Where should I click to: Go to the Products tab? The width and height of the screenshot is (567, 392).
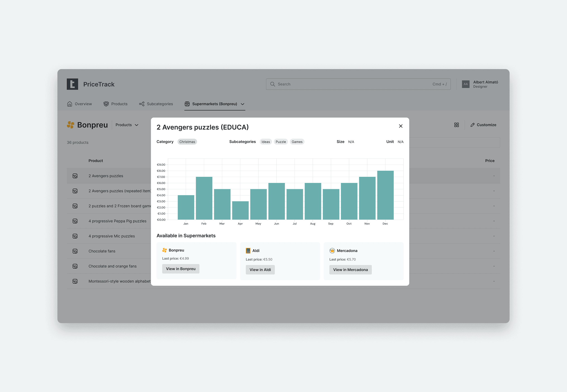(x=116, y=104)
